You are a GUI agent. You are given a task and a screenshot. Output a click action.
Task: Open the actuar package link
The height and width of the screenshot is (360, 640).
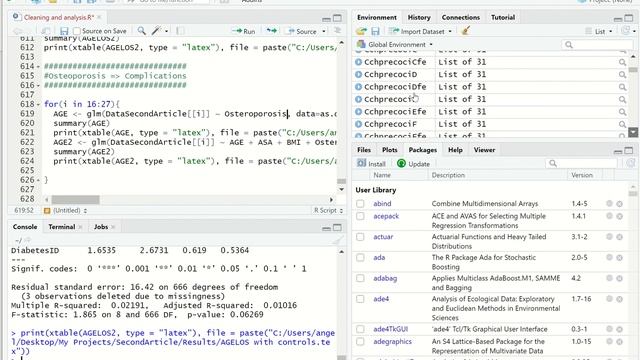(x=383, y=237)
